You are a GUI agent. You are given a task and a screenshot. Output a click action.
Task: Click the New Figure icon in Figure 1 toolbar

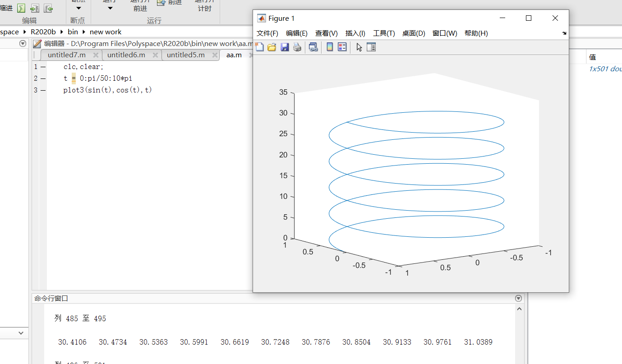259,47
